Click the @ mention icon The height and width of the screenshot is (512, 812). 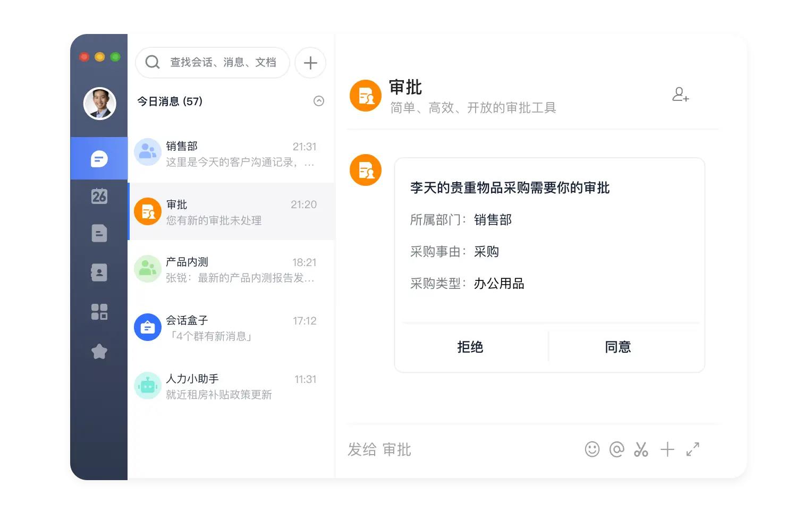pyautogui.click(x=616, y=449)
